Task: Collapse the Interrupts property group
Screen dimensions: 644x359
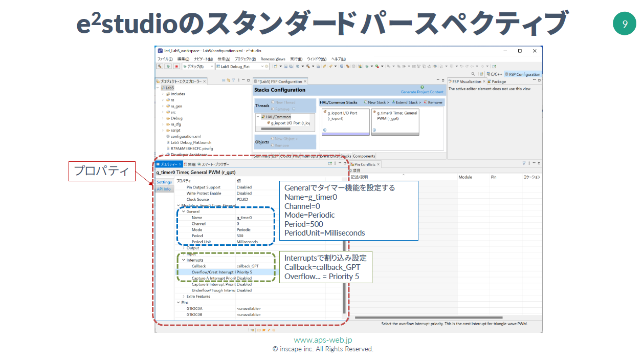Action: tap(183, 260)
